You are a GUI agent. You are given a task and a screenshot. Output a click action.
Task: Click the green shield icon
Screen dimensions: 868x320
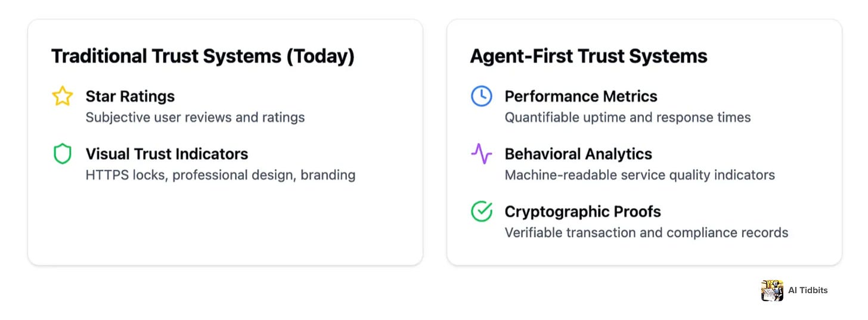[62, 154]
